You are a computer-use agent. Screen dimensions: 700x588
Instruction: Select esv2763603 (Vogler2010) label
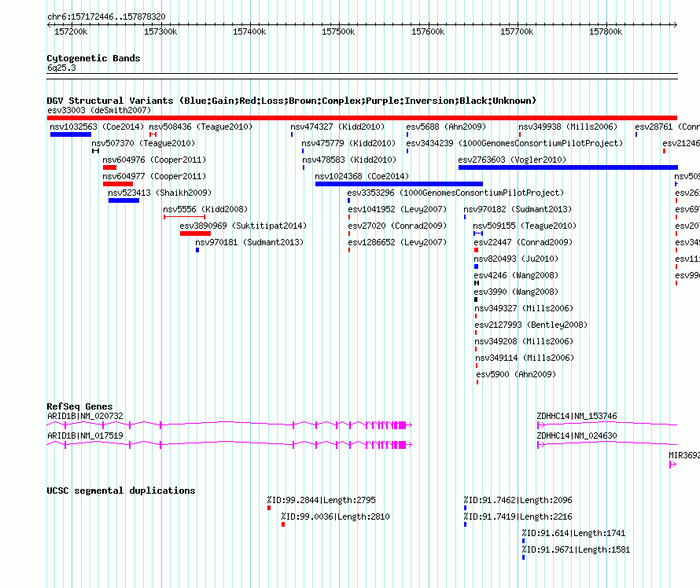click(x=512, y=160)
